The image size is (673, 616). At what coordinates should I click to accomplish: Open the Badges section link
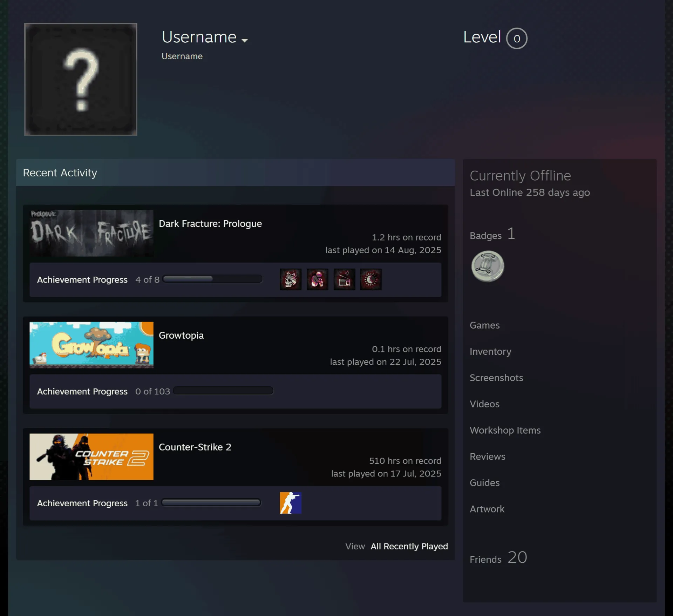492,234
